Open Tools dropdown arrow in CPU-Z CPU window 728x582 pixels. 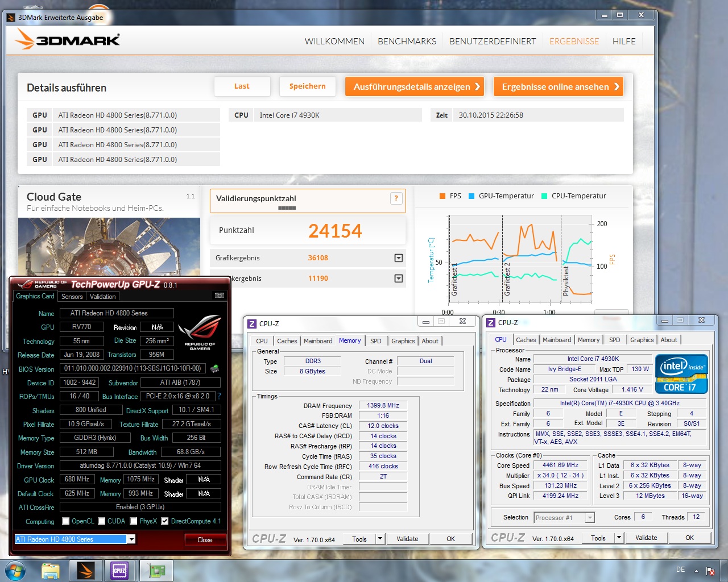[x=619, y=538]
